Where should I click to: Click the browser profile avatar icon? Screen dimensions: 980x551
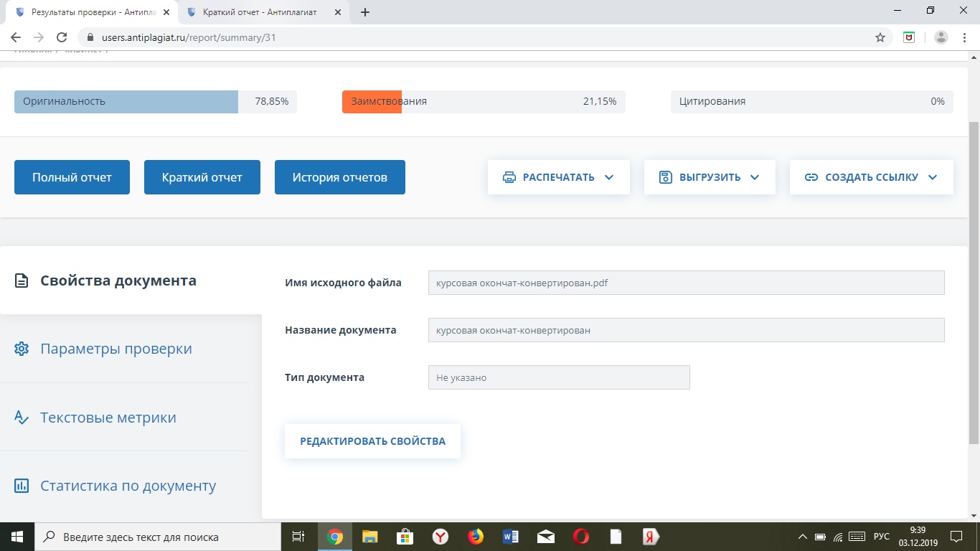941,38
